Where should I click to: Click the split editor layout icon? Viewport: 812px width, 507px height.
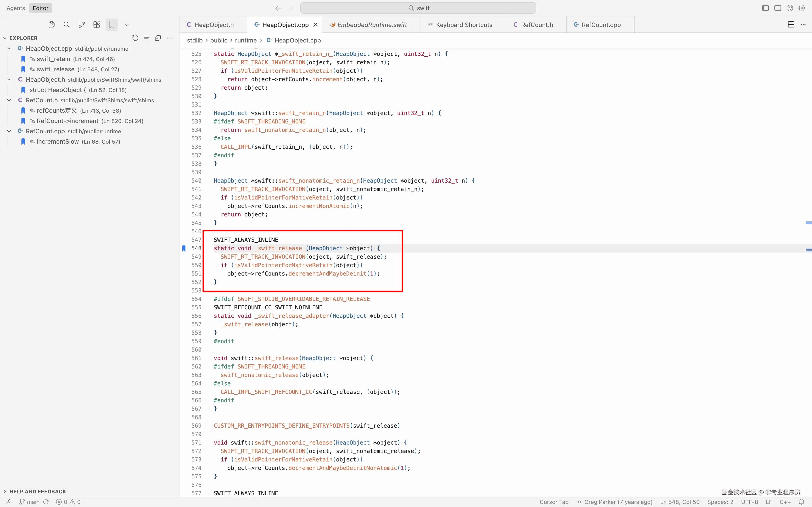pos(791,25)
